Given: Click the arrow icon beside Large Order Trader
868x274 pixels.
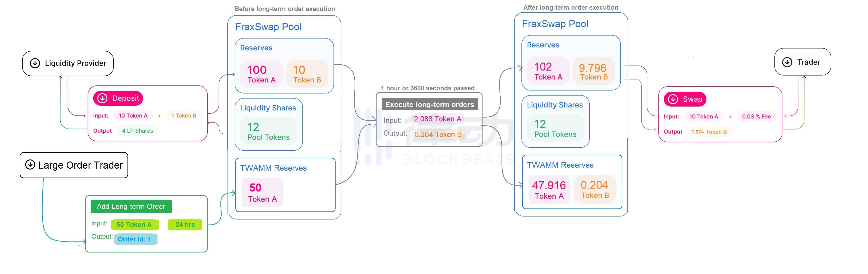Looking at the screenshot, I should (x=30, y=165).
